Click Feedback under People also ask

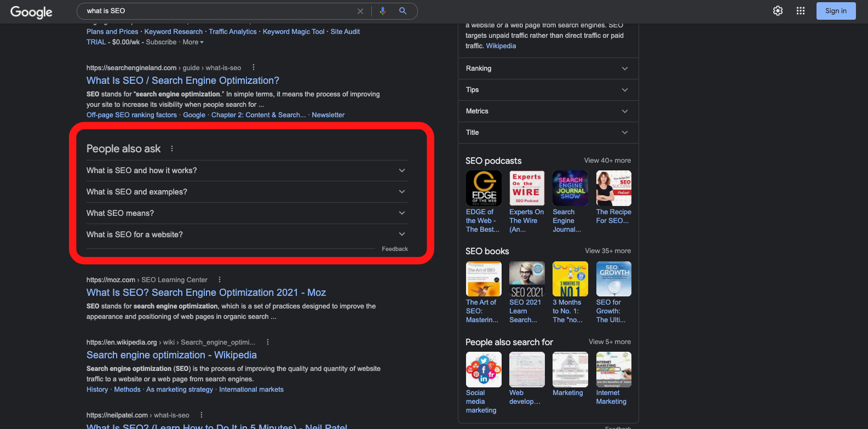[x=395, y=249]
